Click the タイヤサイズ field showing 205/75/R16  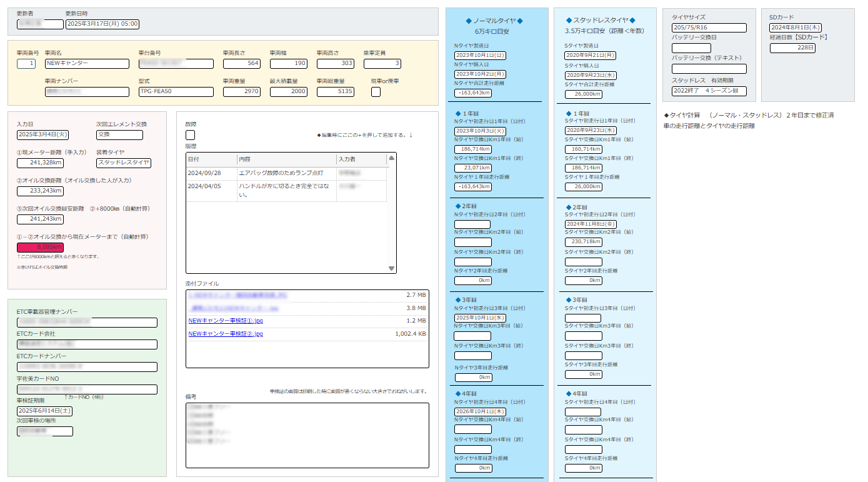click(x=709, y=28)
